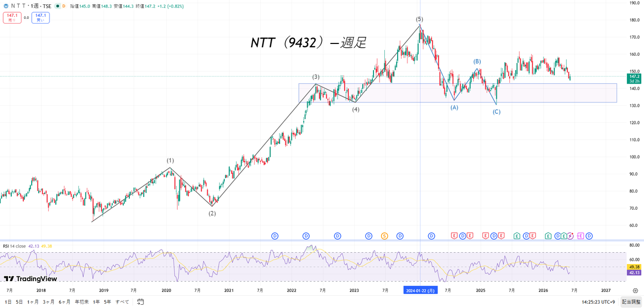This screenshot has height=308, width=644.
Task: Click the 2027 label on time axis
Action: [606, 290]
